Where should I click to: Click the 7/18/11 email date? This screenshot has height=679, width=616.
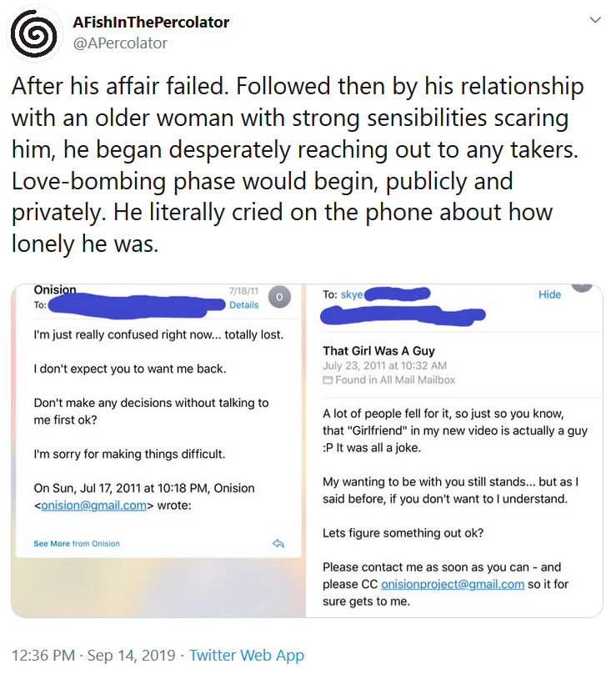point(243,291)
